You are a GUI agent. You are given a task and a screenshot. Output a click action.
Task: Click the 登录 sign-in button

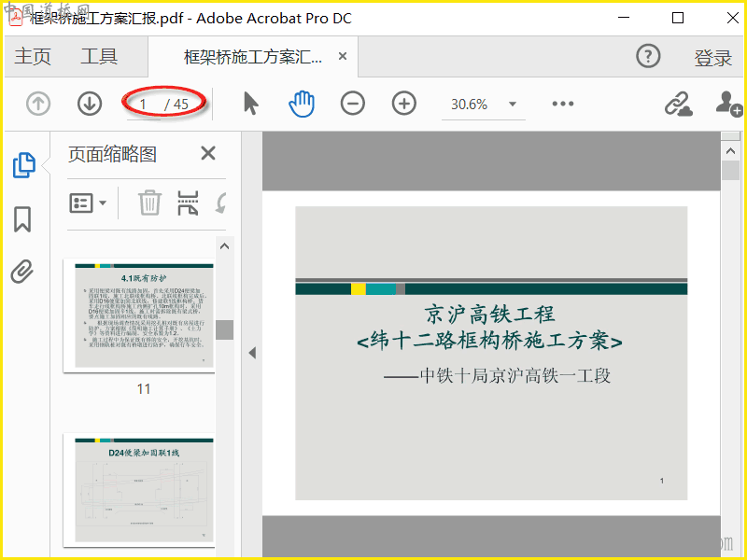712,58
